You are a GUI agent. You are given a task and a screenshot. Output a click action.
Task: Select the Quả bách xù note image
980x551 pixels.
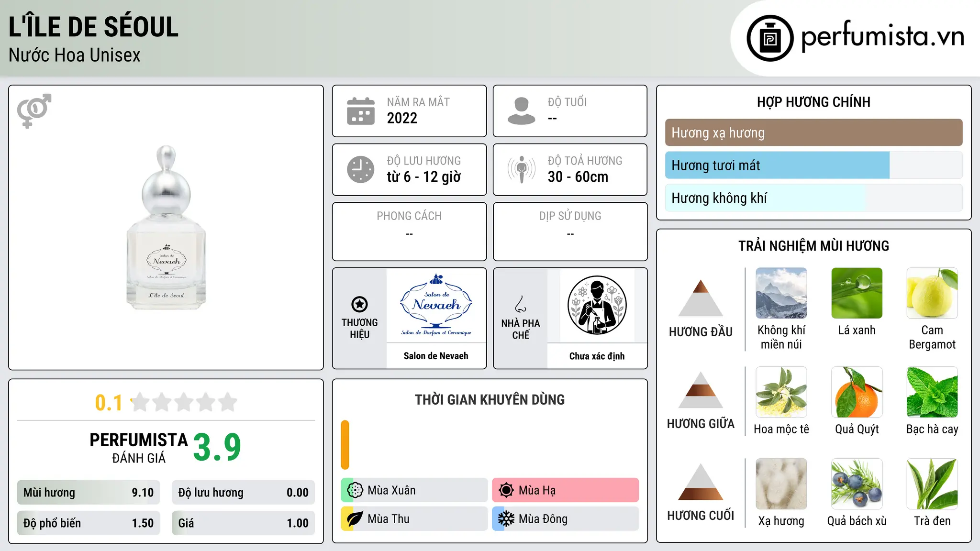pyautogui.click(x=857, y=484)
